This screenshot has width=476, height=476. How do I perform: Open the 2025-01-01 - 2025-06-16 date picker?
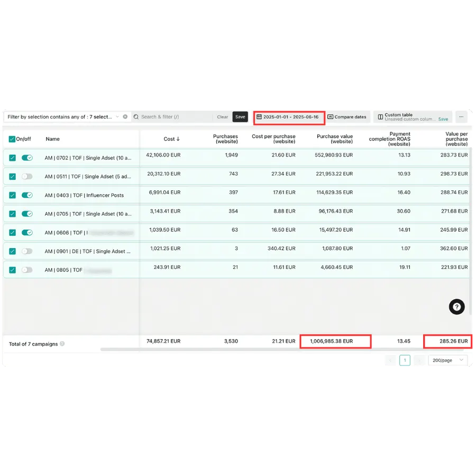[x=289, y=117]
